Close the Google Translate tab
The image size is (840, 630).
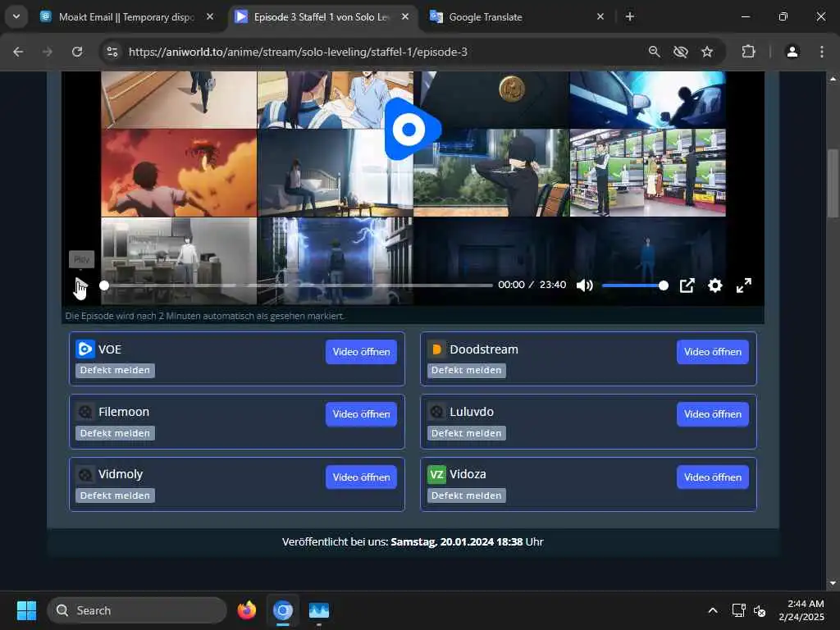(600, 16)
